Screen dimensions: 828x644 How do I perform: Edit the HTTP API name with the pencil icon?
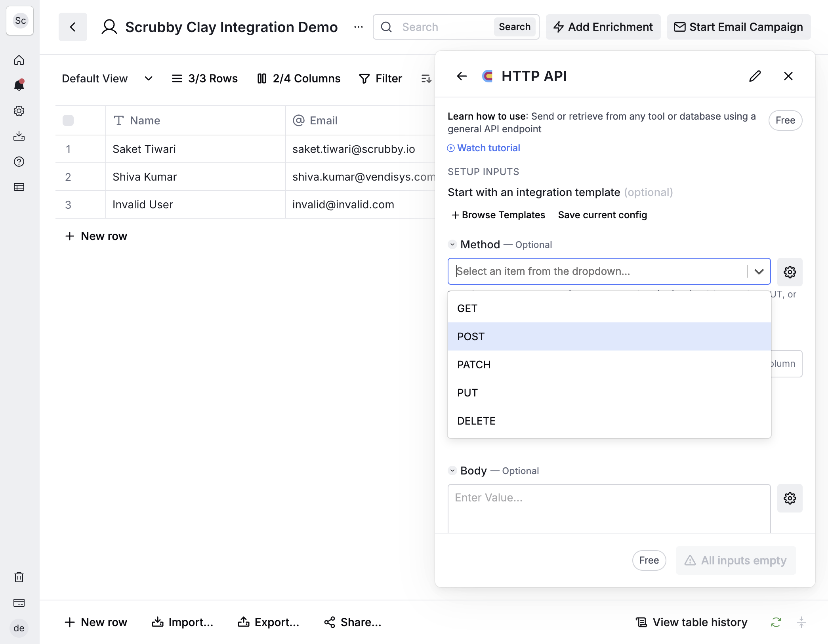pyautogui.click(x=755, y=76)
